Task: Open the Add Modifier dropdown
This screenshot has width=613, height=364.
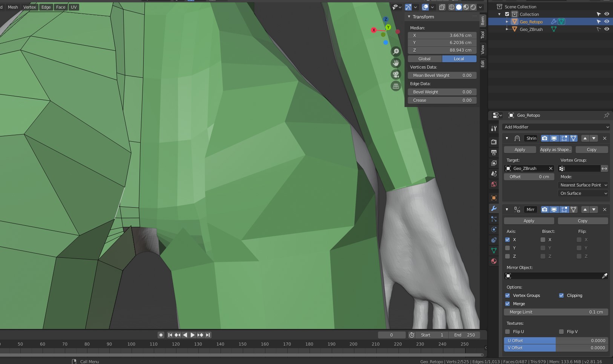Action: tap(556, 127)
